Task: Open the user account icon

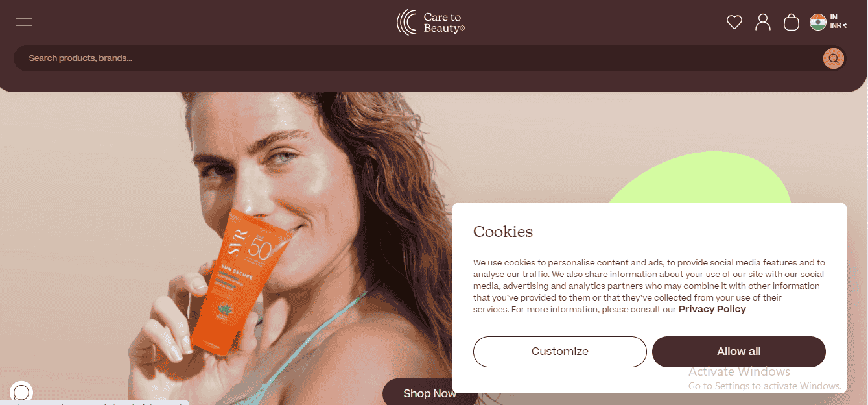Action: (x=763, y=22)
